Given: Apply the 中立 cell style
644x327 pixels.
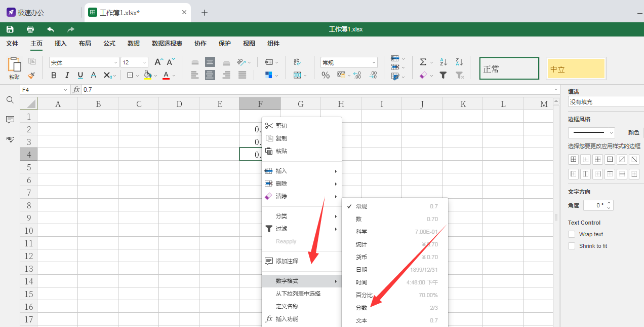Looking at the screenshot, I should click(576, 68).
